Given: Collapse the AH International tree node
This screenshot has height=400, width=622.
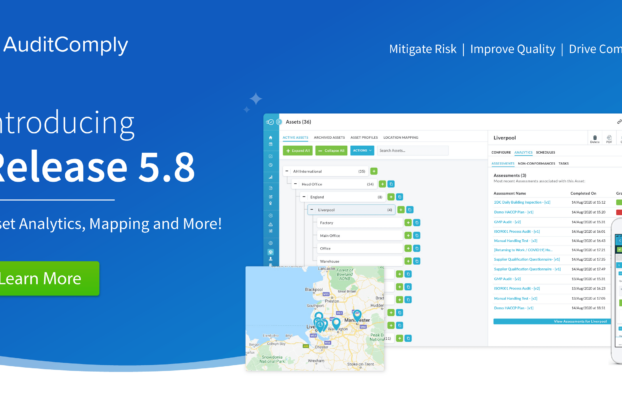Looking at the screenshot, I should [x=287, y=171].
